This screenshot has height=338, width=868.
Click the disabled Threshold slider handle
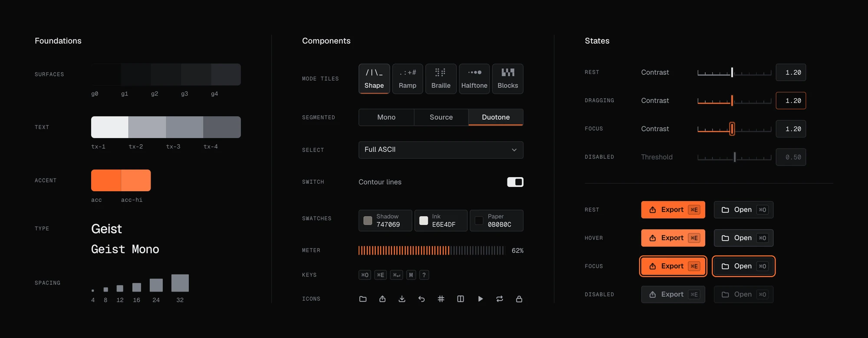(x=735, y=157)
